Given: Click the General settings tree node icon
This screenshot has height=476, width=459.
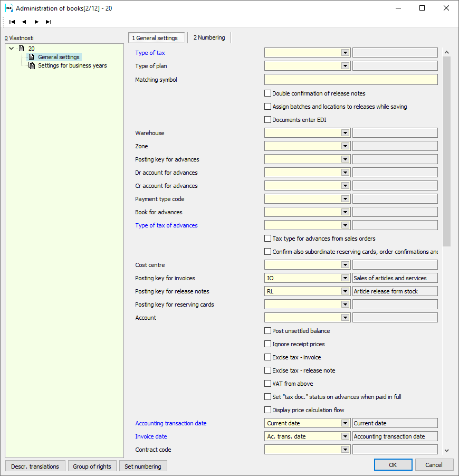Looking at the screenshot, I should [x=32, y=57].
